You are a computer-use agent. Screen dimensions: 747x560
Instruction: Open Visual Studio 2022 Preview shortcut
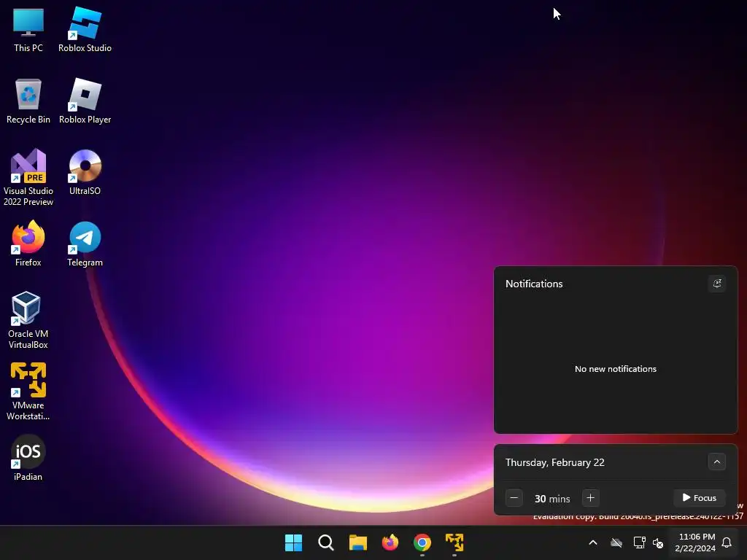[28, 177]
